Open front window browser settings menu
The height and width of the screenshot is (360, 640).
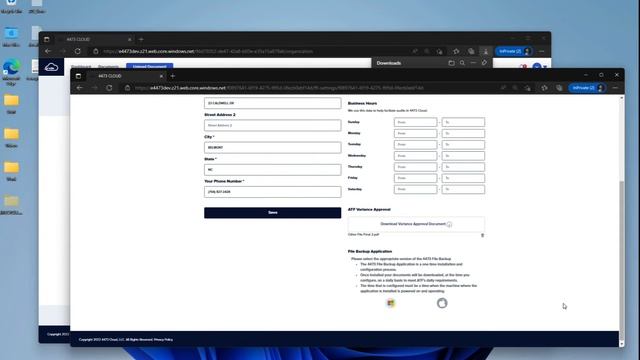pos(615,88)
